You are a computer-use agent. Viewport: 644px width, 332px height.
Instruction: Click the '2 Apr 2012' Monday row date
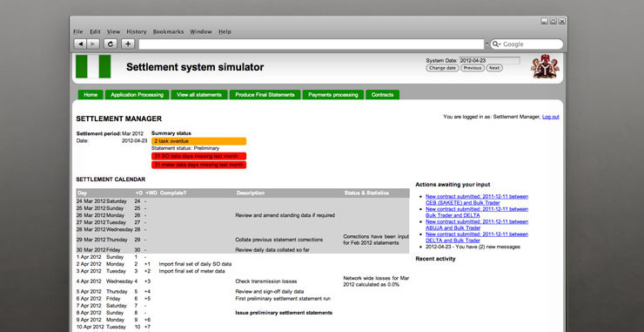coord(89,264)
